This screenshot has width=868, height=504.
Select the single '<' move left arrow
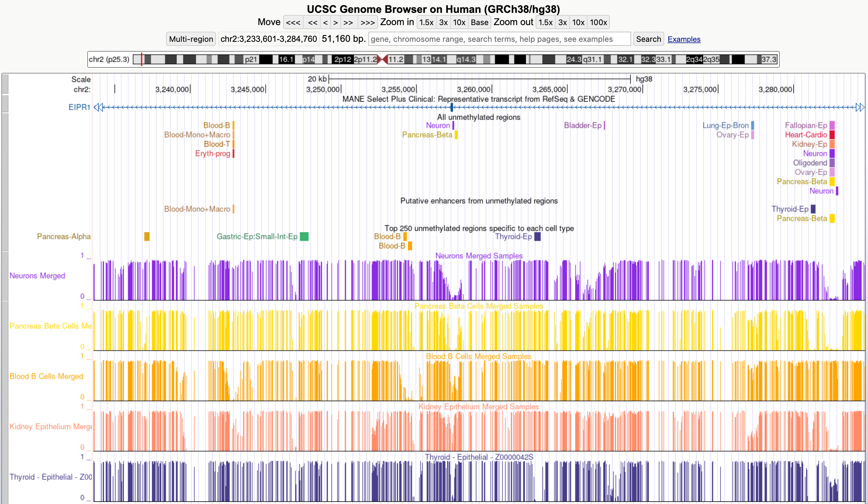pos(325,22)
